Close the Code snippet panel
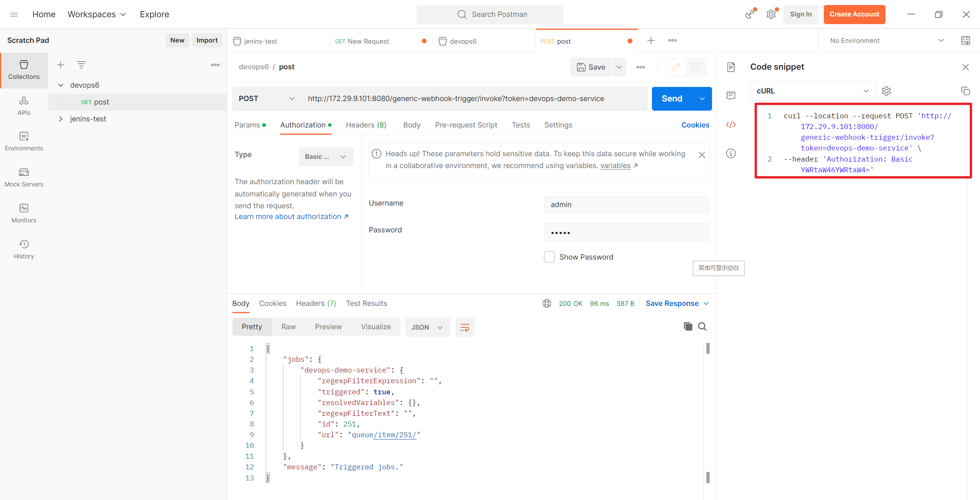 (x=965, y=67)
